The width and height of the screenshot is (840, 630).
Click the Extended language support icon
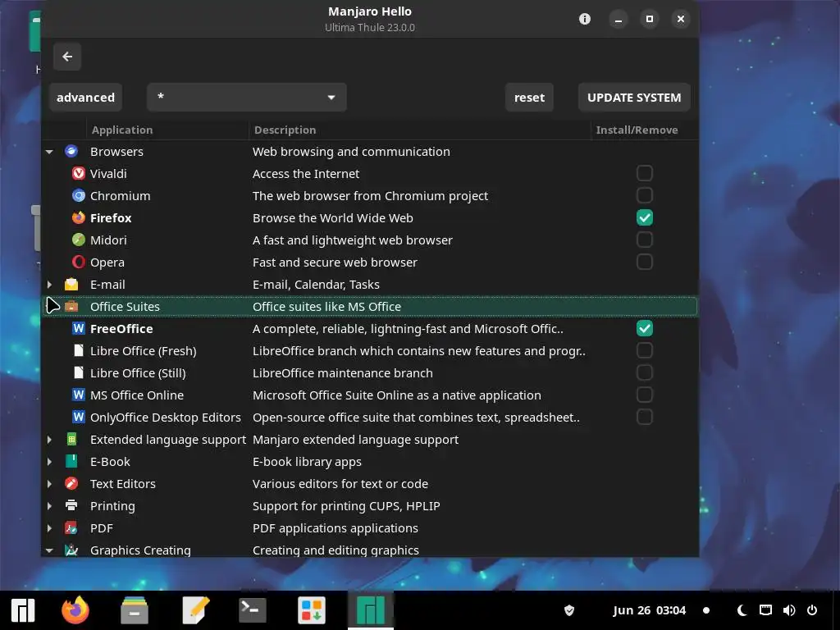click(71, 440)
